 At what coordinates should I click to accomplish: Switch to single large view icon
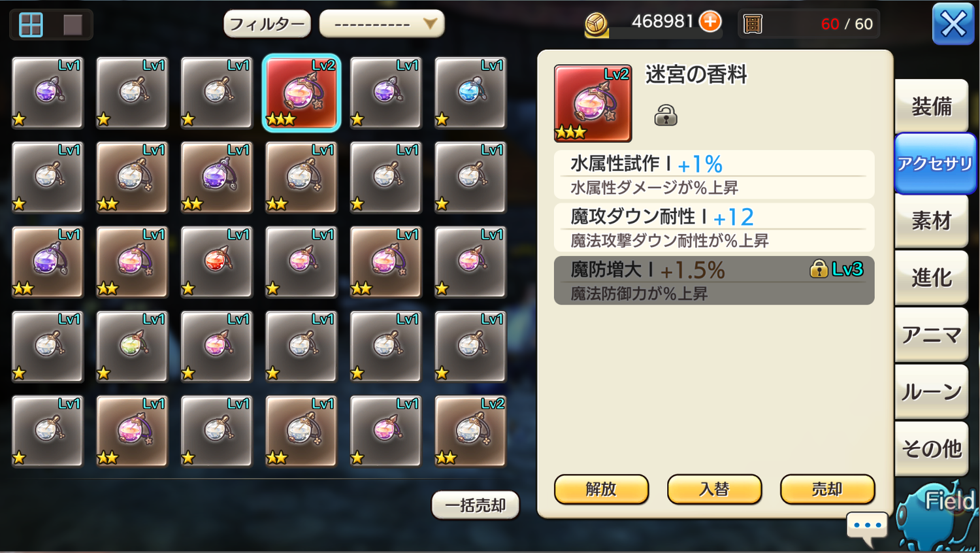(x=73, y=25)
